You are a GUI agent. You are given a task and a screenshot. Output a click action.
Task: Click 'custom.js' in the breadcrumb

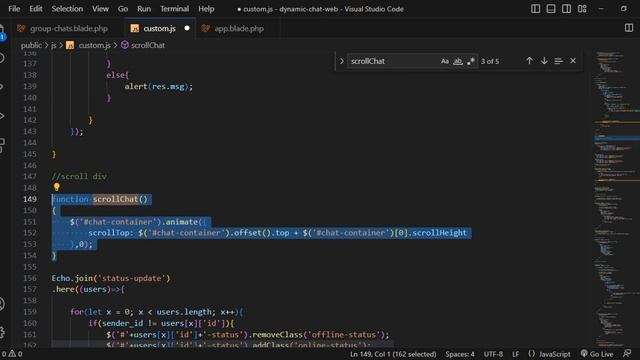click(x=94, y=45)
